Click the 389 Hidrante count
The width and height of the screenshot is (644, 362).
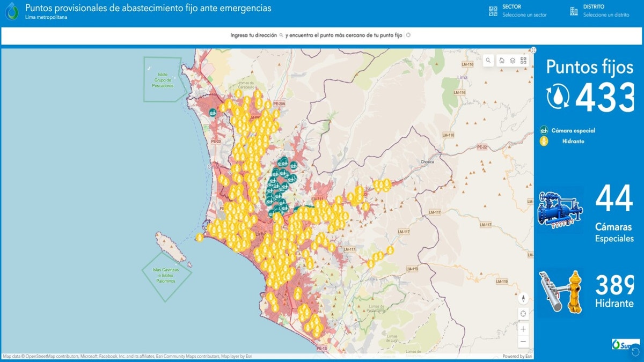click(615, 285)
